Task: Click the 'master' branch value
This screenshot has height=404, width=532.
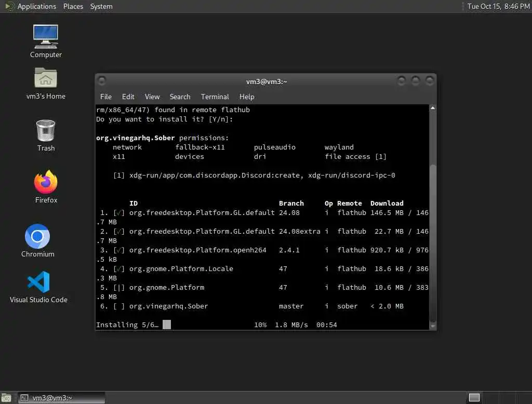Action: [x=291, y=306]
